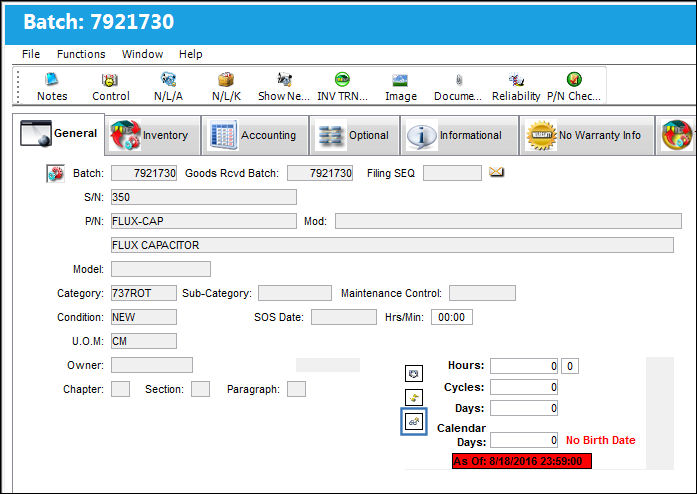This screenshot has width=697, height=494.
Task: Click the U.O.M field showing CM
Action: click(x=144, y=341)
